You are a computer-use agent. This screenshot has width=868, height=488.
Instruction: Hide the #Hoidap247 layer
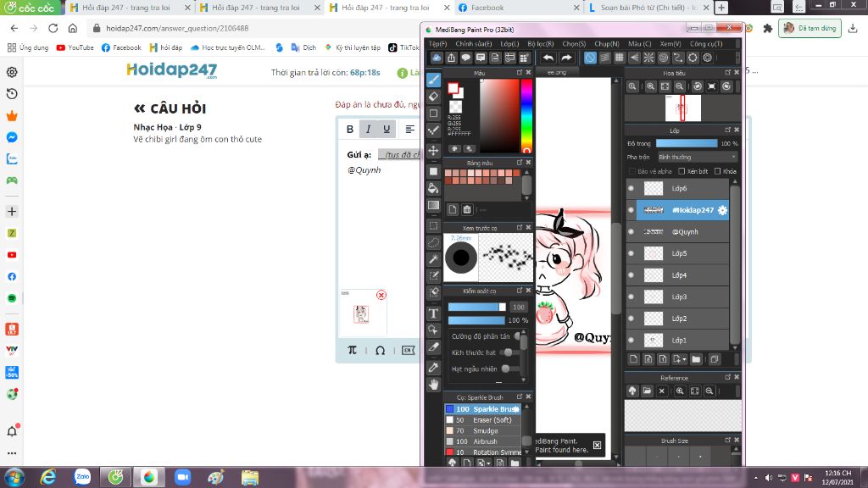coord(631,210)
